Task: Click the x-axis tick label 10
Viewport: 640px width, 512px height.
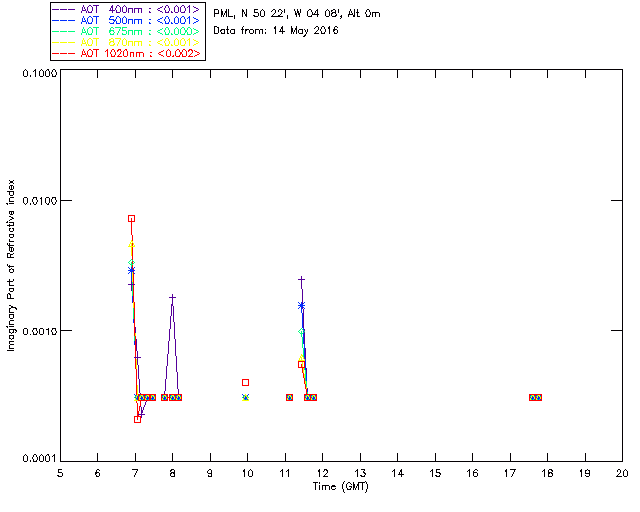Action: pos(247,473)
